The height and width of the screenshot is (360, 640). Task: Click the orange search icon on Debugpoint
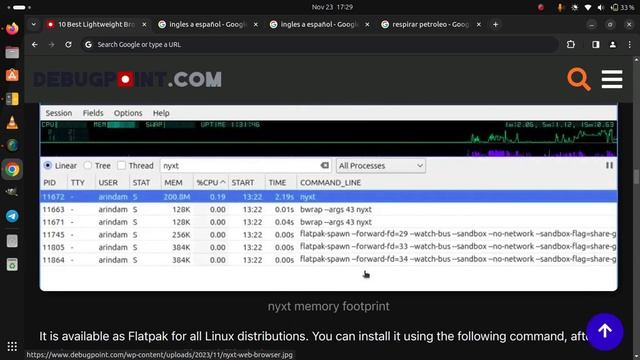[x=579, y=79]
